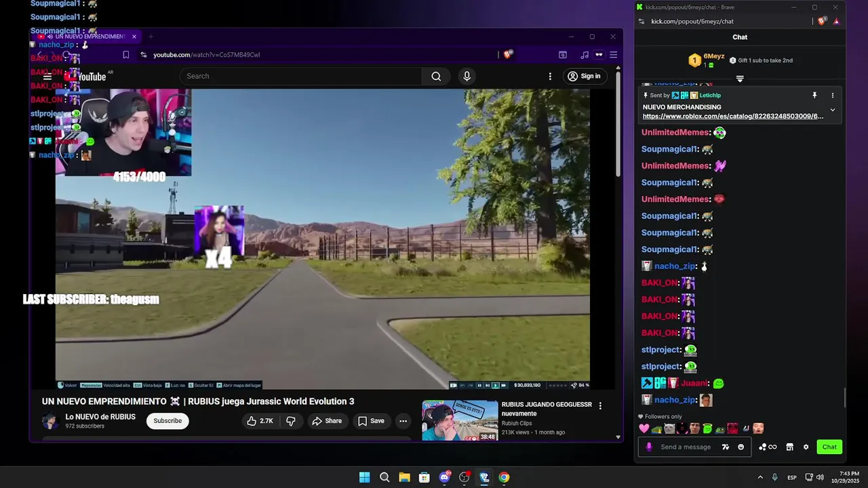Click the Sign in button on YouTube
Viewport: 868px width, 488px height.
click(584, 76)
